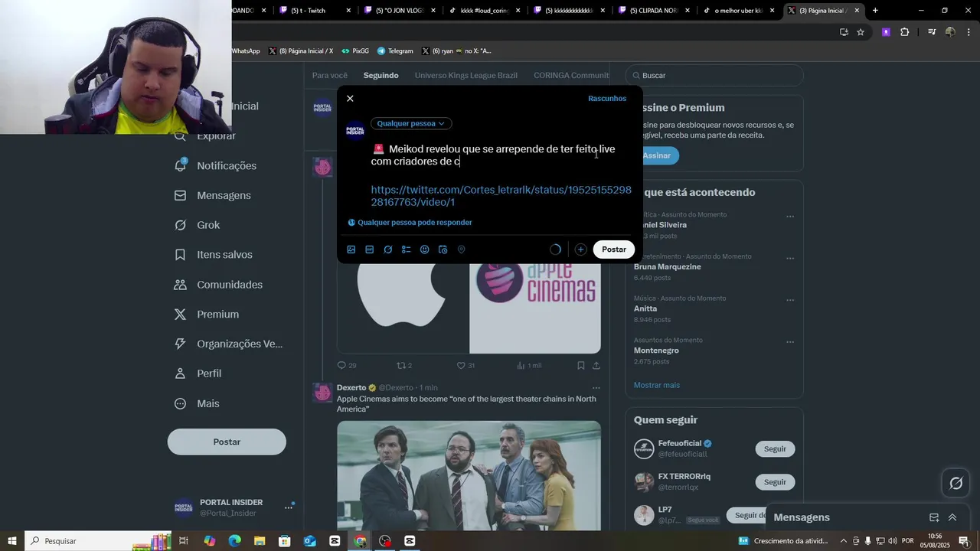Switch to CLIPADA NOR browser tab

tap(652, 11)
